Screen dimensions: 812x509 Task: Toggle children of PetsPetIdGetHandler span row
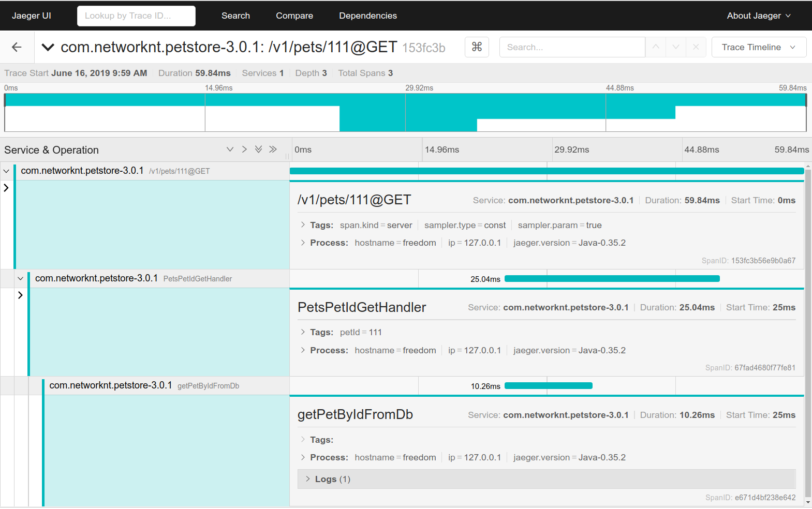pos(21,279)
